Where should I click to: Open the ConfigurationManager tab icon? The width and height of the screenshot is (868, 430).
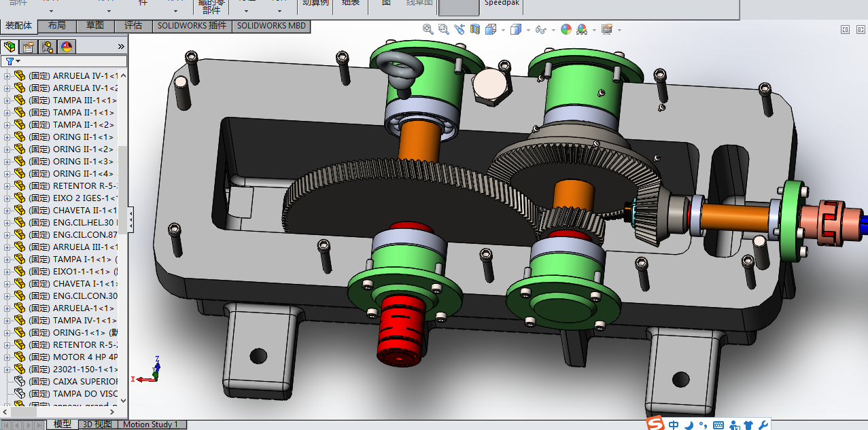coord(47,47)
